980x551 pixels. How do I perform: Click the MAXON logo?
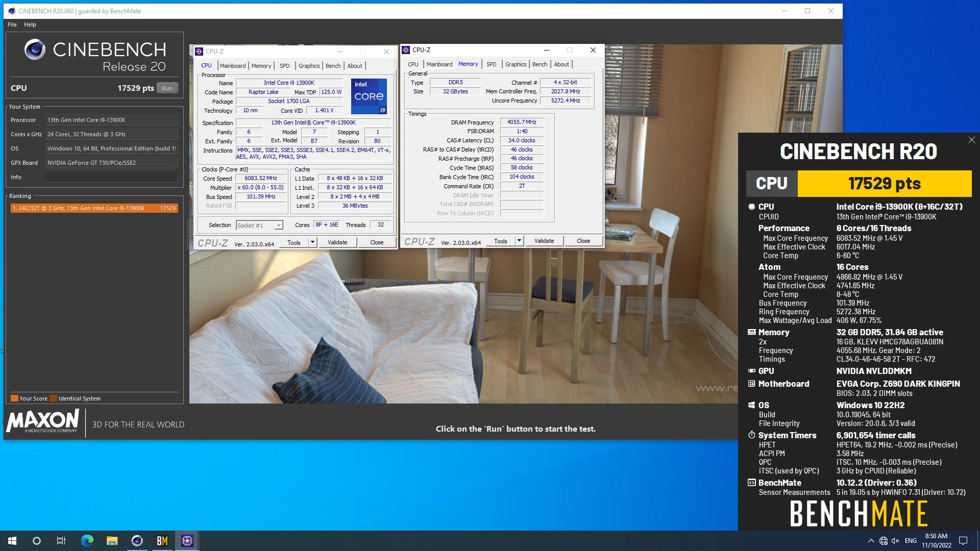point(42,421)
